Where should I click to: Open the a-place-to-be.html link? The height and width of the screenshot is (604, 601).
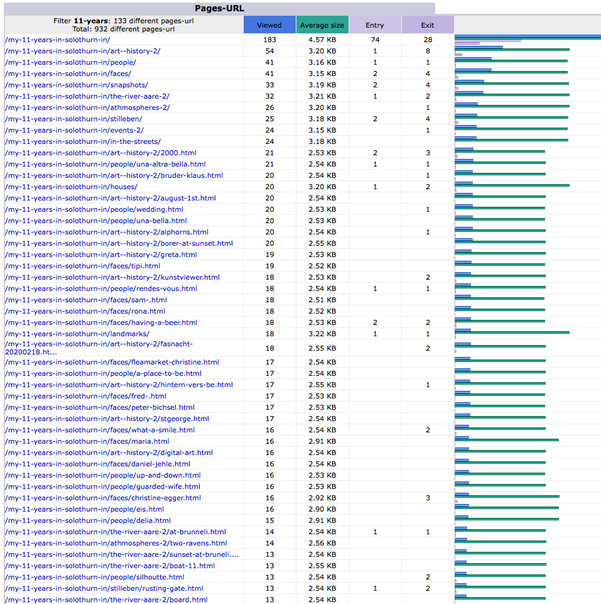pos(103,373)
